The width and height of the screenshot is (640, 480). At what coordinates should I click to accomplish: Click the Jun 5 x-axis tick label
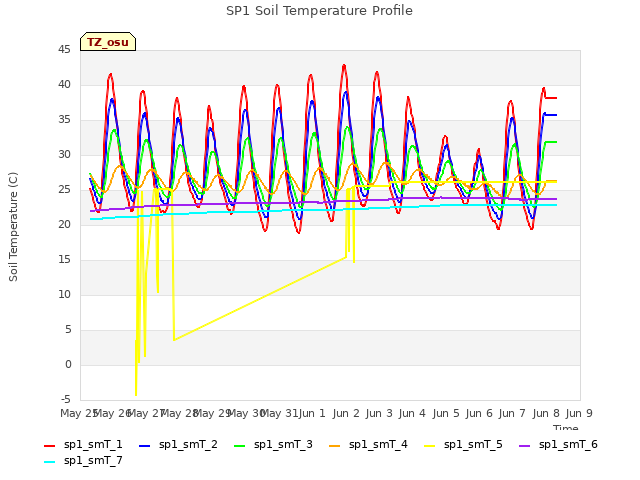pos(446,413)
